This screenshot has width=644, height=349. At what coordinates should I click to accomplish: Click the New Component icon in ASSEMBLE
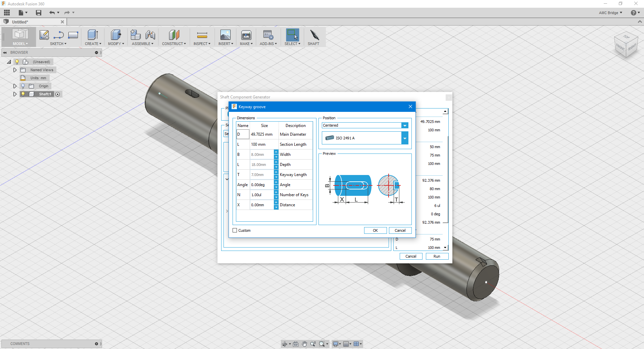click(x=135, y=35)
